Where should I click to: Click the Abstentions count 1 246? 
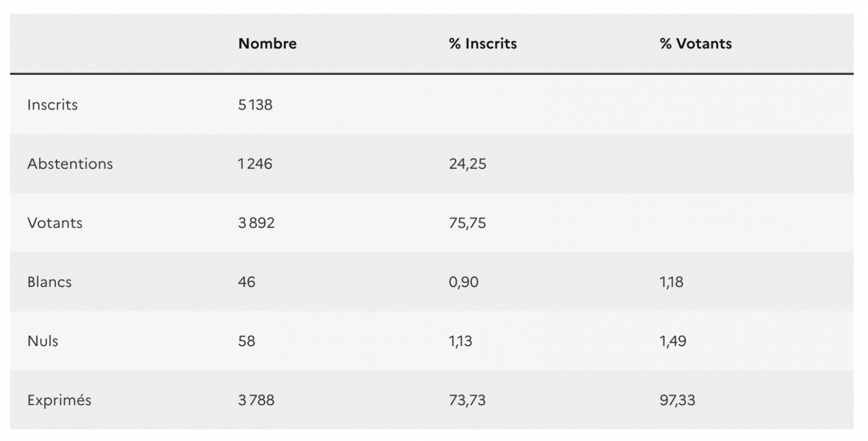click(255, 164)
